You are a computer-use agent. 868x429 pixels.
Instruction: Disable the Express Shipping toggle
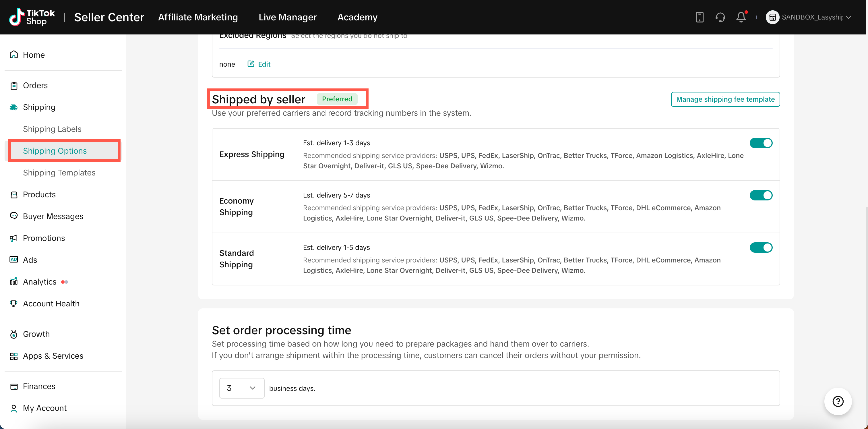[x=761, y=143]
